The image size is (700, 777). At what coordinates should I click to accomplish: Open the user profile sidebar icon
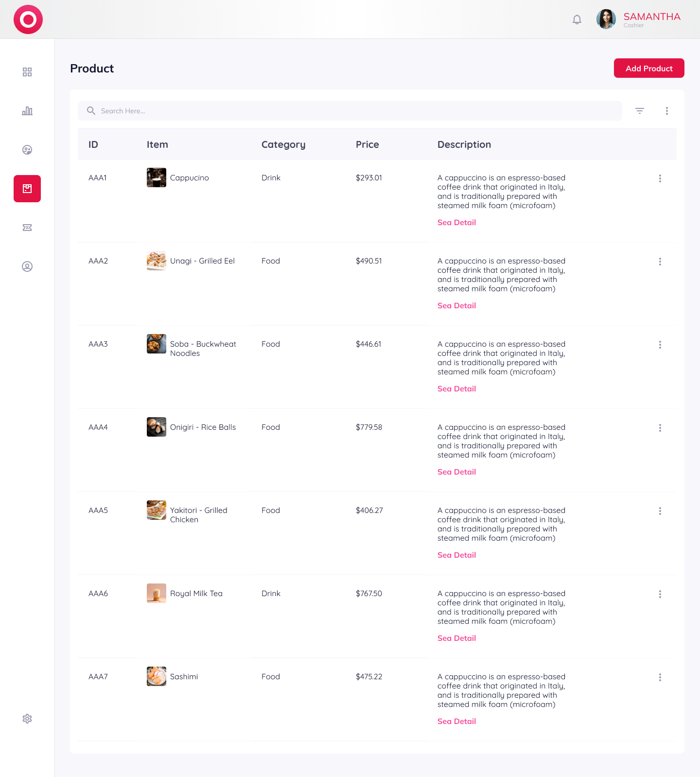(27, 266)
